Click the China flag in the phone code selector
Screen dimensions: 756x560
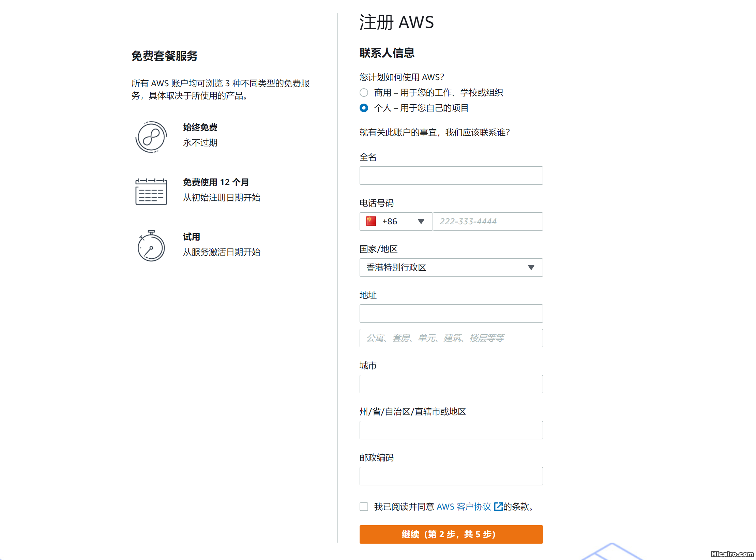[x=371, y=221]
